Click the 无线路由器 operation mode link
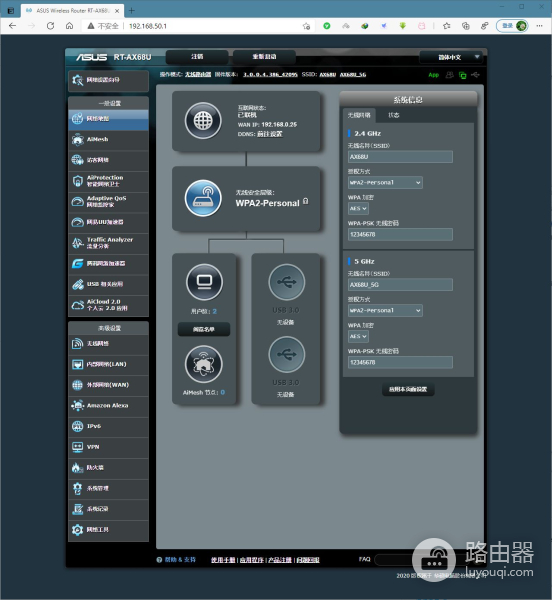The height and width of the screenshot is (600, 552). [198, 75]
